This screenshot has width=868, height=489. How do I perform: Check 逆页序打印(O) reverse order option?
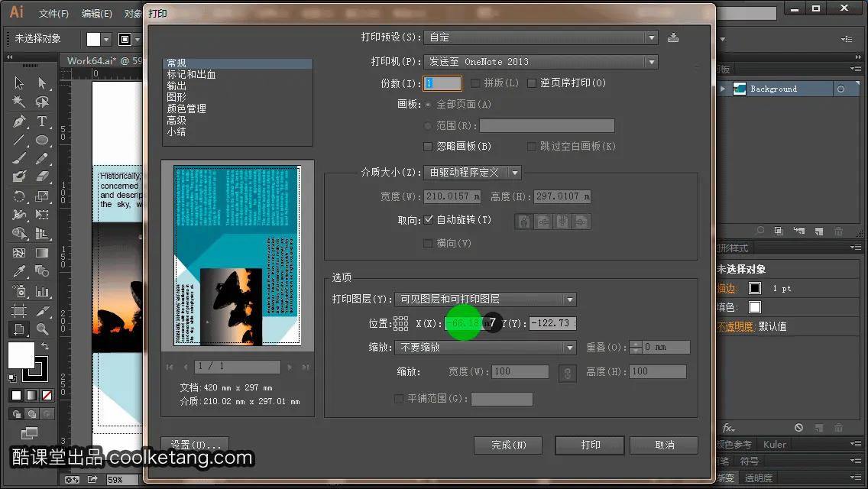click(532, 83)
